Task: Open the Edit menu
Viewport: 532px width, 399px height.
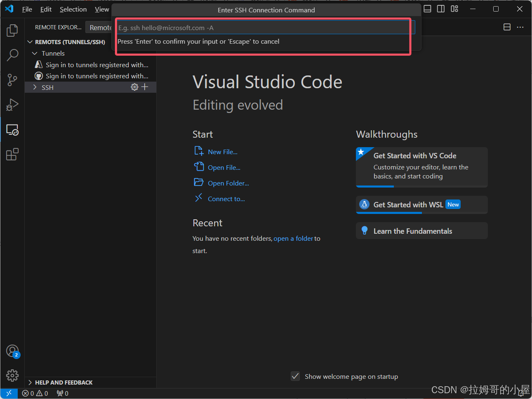Action: (x=46, y=9)
